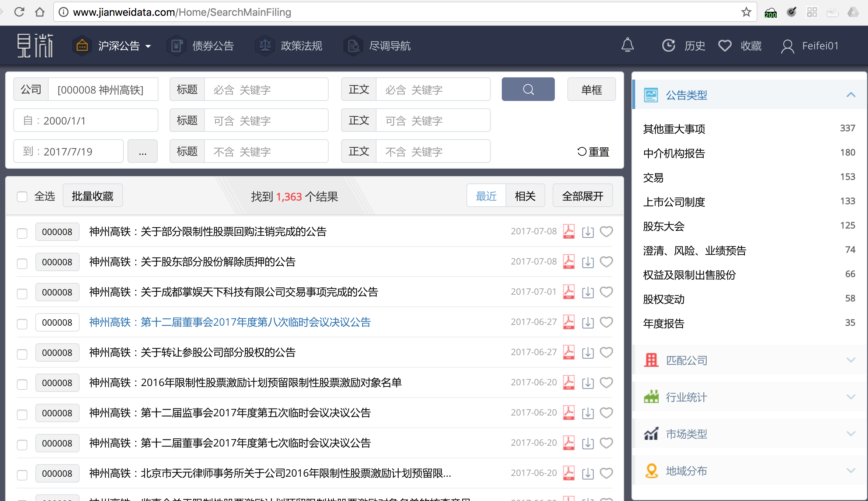Open the Feifei01 user profile
Screen dimensions: 868x501
pyautogui.click(x=809, y=46)
